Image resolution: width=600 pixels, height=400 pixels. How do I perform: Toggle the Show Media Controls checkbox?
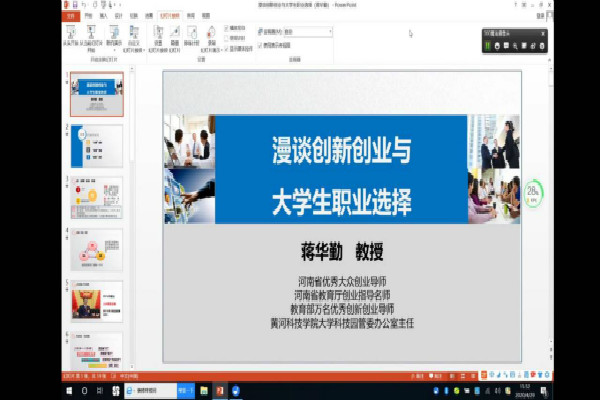coord(226,49)
